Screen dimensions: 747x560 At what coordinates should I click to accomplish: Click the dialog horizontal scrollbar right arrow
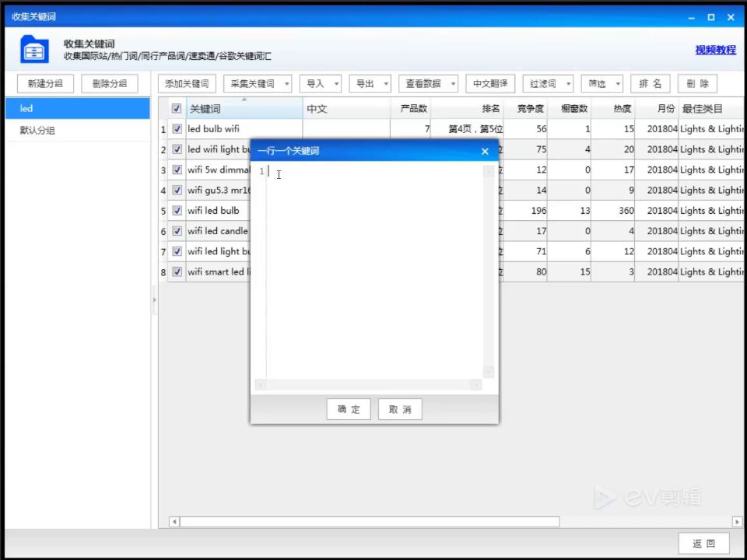click(476, 385)
